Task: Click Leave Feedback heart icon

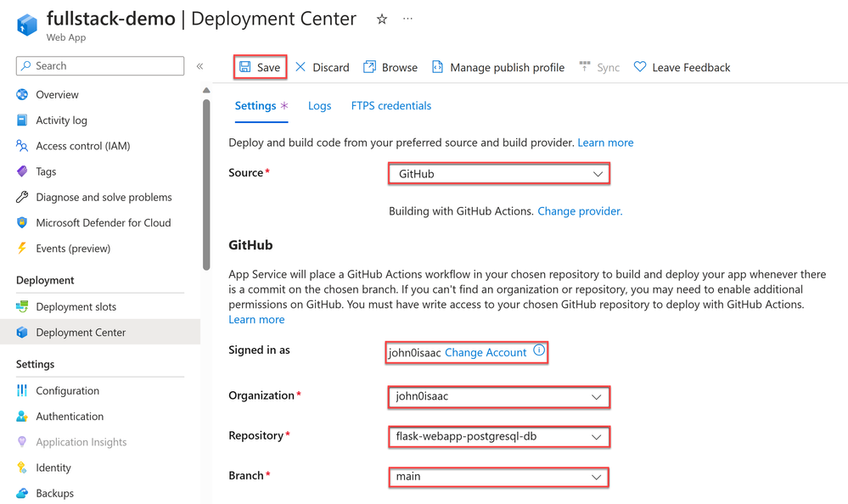Action: pos(640,67)
